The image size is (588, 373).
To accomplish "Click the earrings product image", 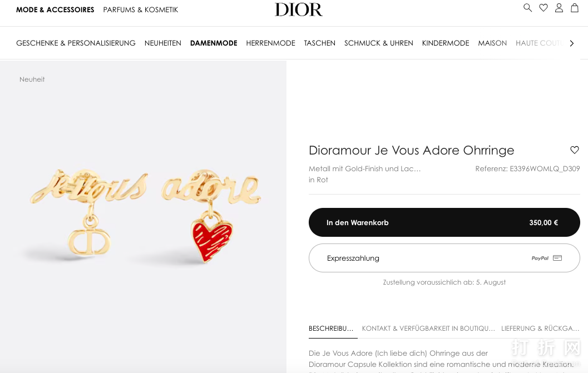I will (144, 217).
